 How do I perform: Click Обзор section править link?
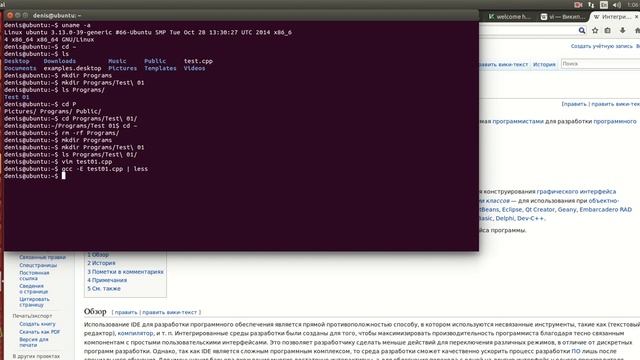coord(126,313)
